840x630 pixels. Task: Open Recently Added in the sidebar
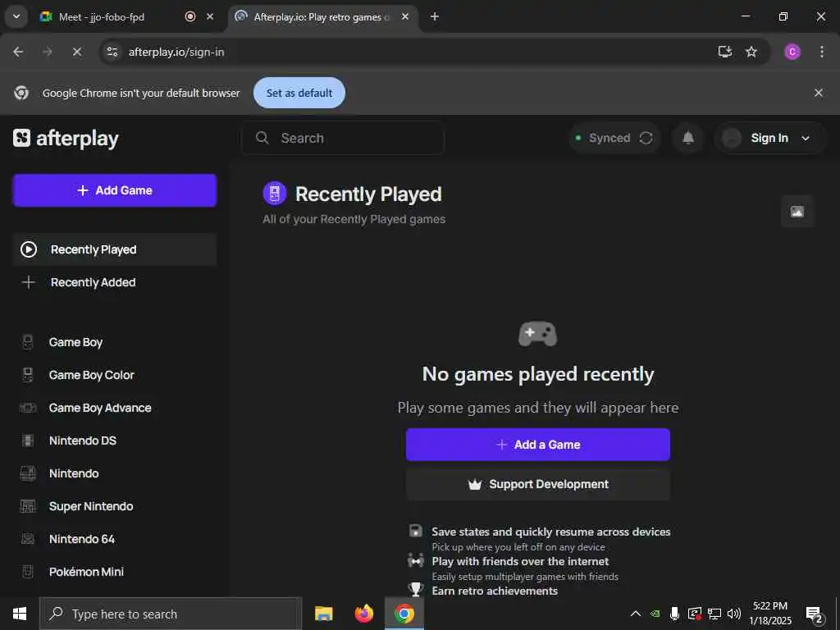point(115,282)
